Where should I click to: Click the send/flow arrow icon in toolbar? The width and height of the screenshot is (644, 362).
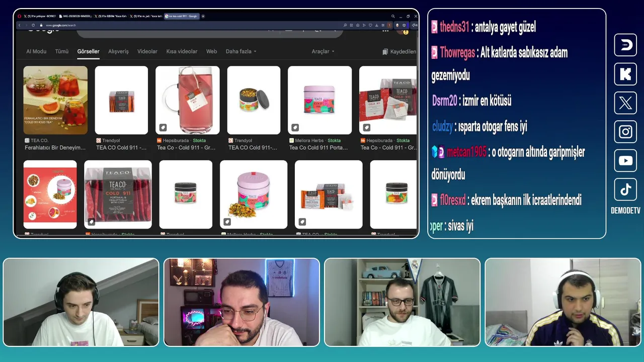[364, 25]
